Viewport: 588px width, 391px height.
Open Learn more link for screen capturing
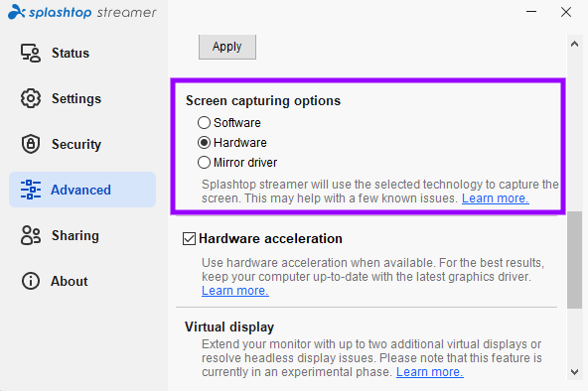[x=495, y=198]
